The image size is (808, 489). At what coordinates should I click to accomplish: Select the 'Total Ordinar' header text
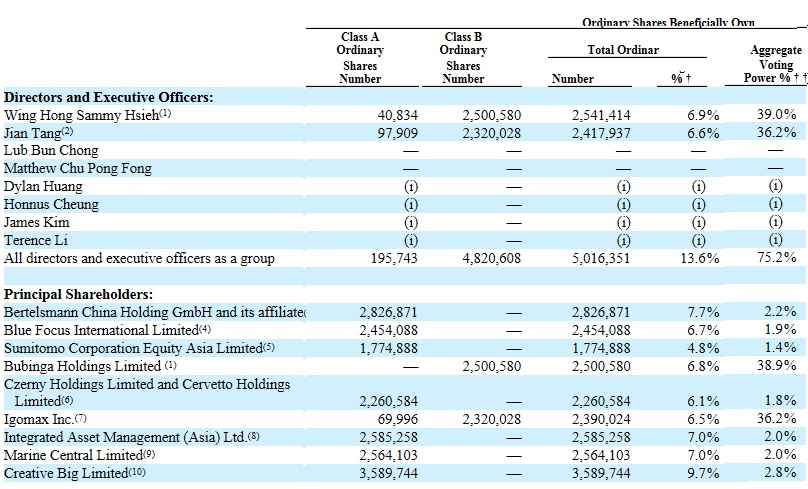(x=623, y=50)
